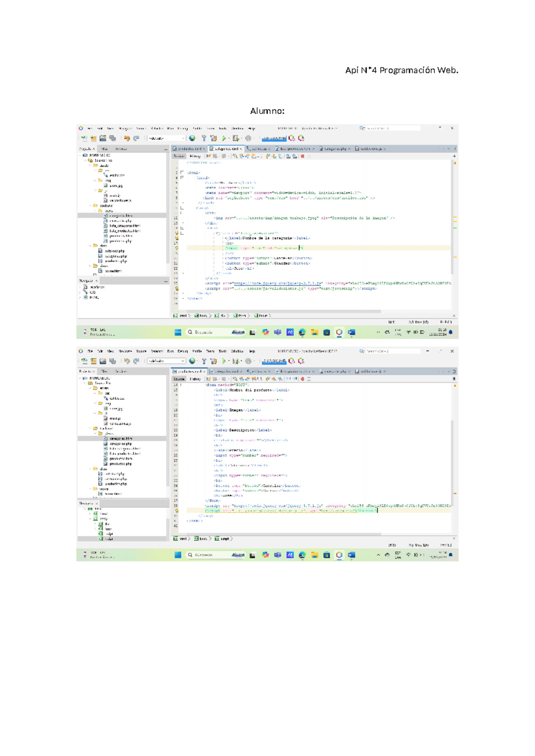Screen dimensions: 535x756
Task: Click garbage collection icon beside memory bar, second screenshot
Action: click(x=292, y=361)
